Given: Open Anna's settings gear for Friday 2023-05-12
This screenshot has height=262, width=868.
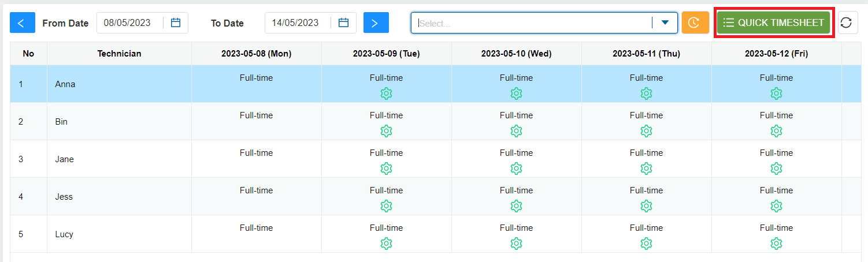Looking at the screenshot, I should click(777, 93).
